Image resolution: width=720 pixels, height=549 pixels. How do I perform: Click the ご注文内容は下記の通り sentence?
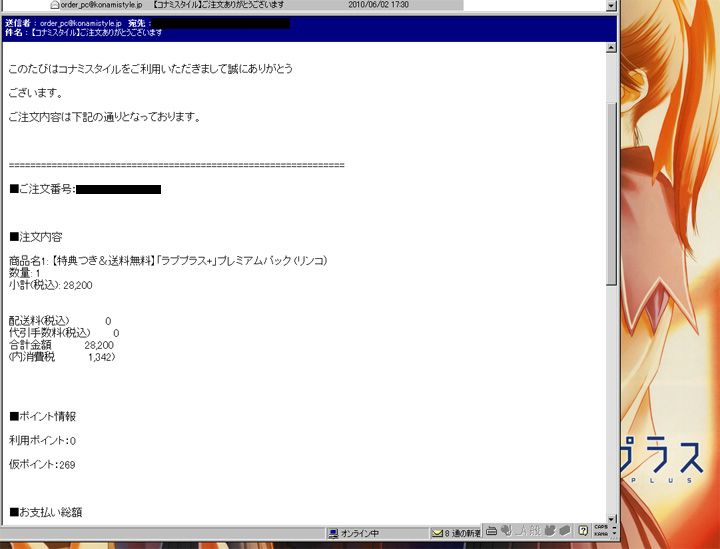pos(105,117)
